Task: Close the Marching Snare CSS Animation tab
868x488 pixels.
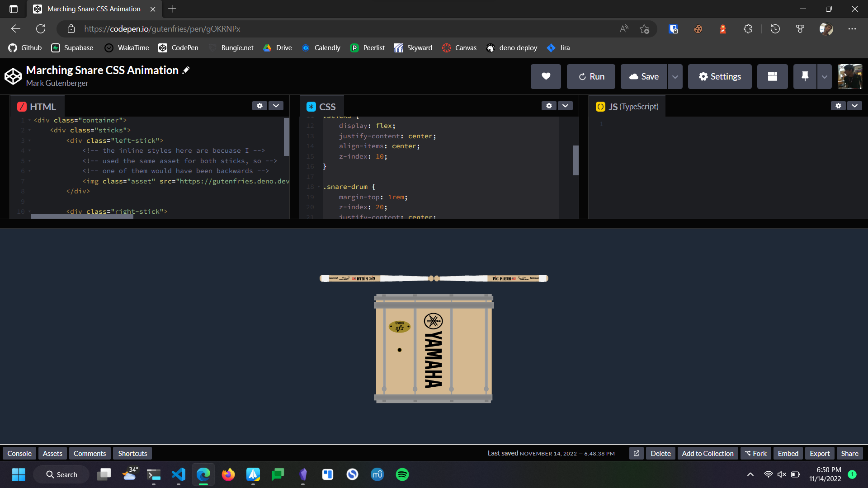Action: point(153,9)
